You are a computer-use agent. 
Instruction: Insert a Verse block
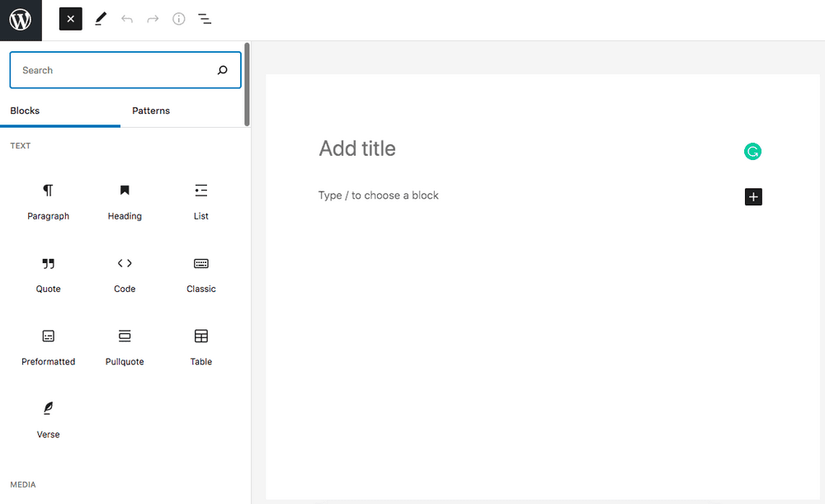(49, 421)
